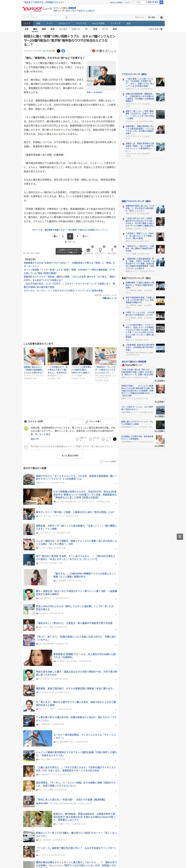The image size is (186, 868).
Task: Open access ranking item about 斎藤元彦兵庫県知事 運動賞賛
Action: point(140,97)
